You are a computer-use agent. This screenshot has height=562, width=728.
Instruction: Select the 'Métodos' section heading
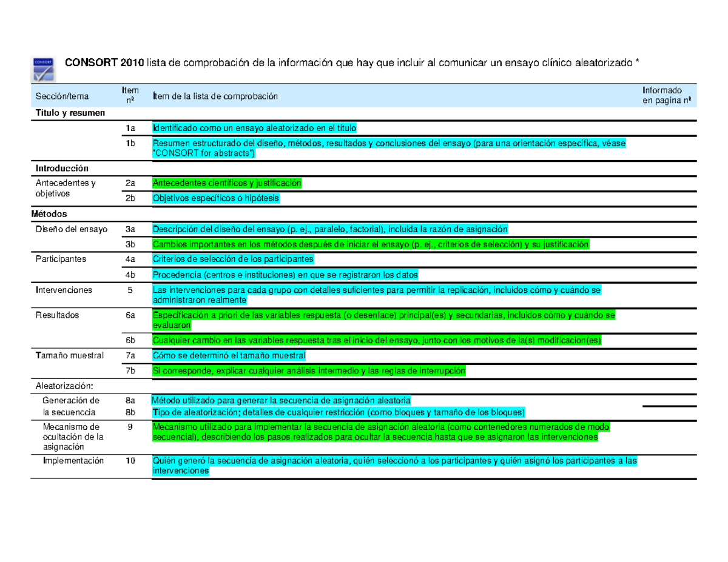click(x=51, y=213)
